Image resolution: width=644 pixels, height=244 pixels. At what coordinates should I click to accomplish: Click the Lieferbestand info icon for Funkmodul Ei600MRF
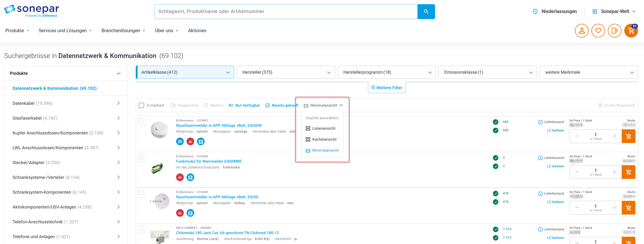pos(540,158)
